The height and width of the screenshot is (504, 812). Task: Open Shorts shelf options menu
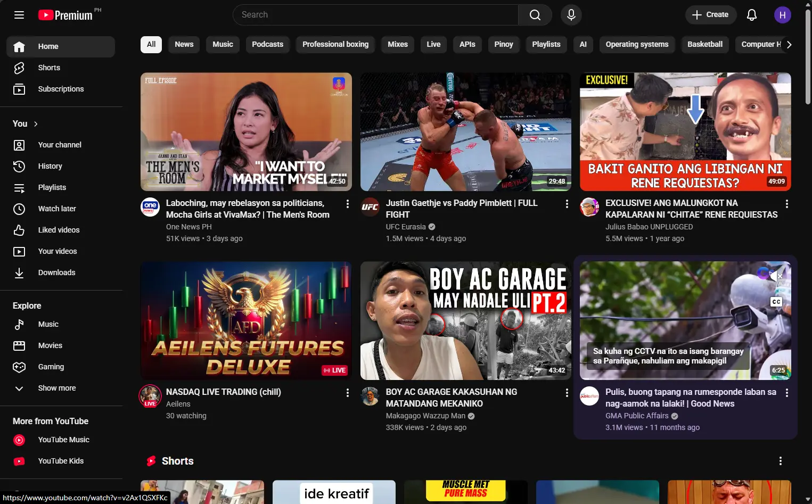(781, 461)
